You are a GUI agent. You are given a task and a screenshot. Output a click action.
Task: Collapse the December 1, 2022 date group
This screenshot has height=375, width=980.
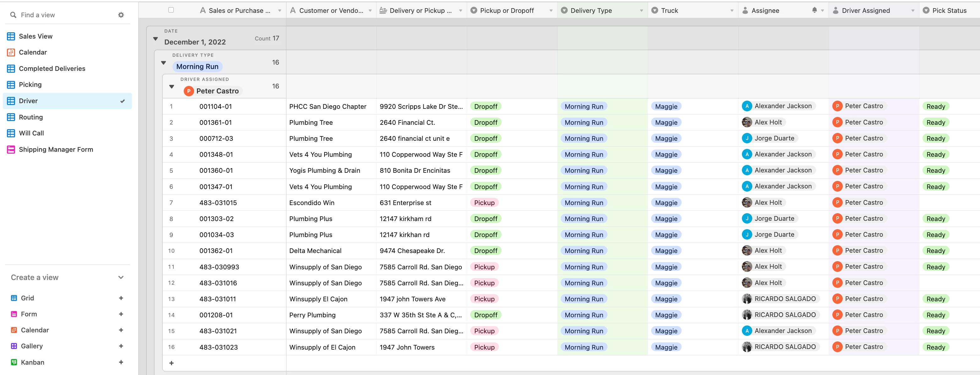(x=155, y=39)
